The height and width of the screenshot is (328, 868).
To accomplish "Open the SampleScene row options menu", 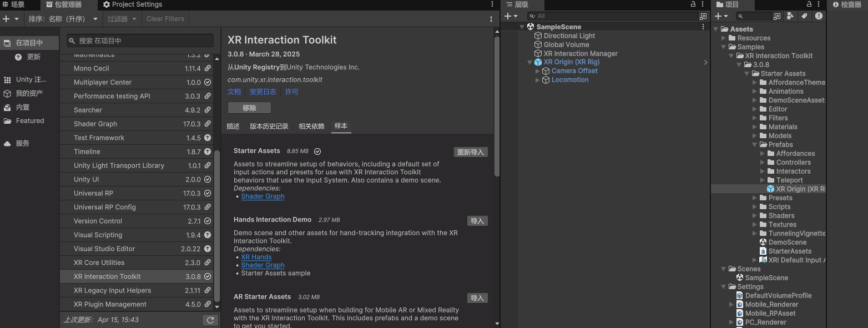I will 704,27.
